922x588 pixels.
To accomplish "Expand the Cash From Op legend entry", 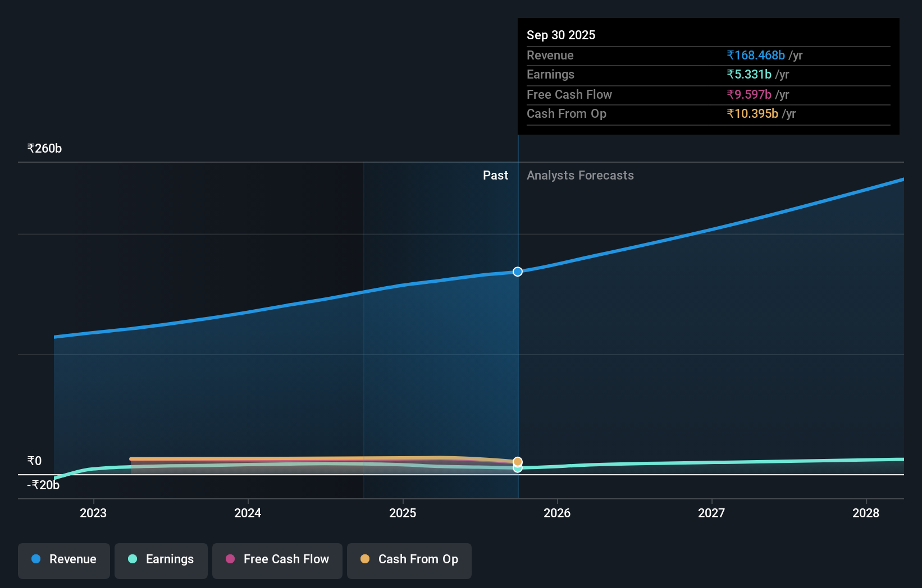I will [x=409, y=559].
